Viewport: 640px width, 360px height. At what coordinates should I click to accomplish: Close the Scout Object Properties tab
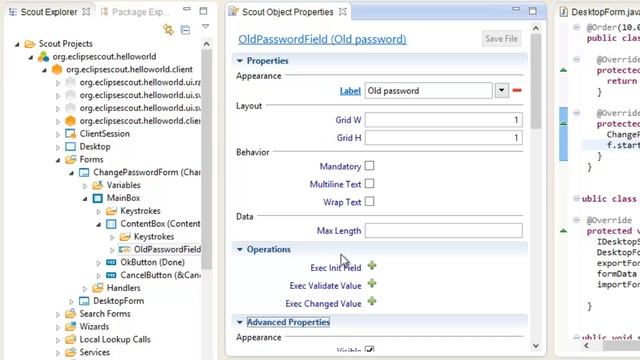pos(342,12)
